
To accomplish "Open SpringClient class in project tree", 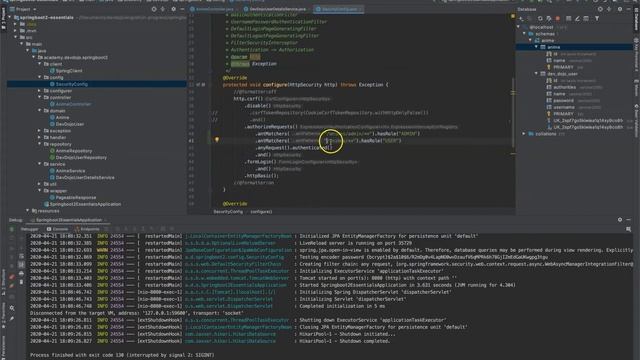I will (69, 71).
